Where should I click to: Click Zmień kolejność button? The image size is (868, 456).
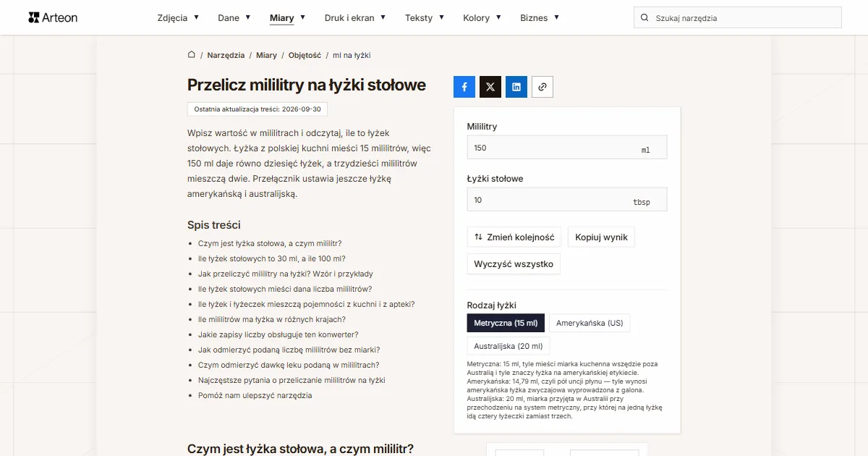pos(514,237)
